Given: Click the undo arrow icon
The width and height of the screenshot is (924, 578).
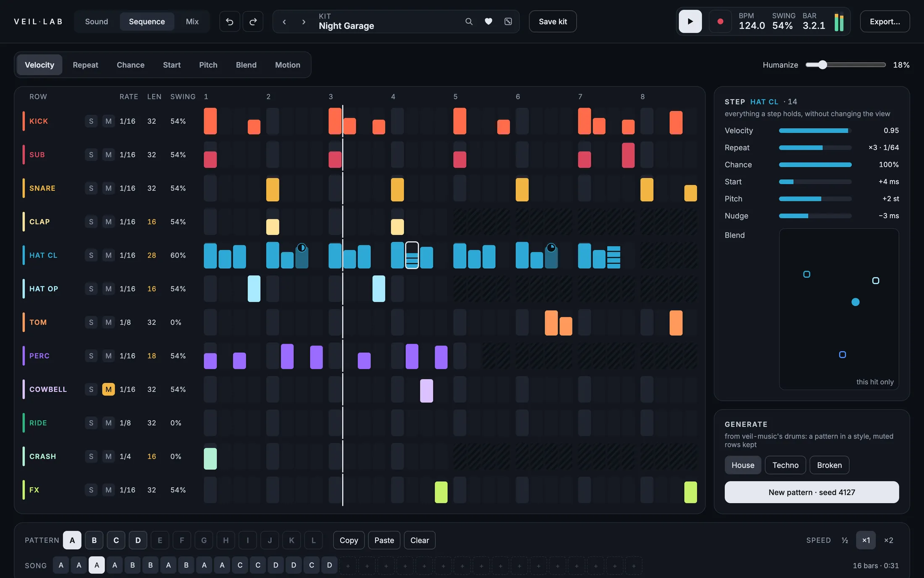Looking at the screenshot, I should coord(230,21).
